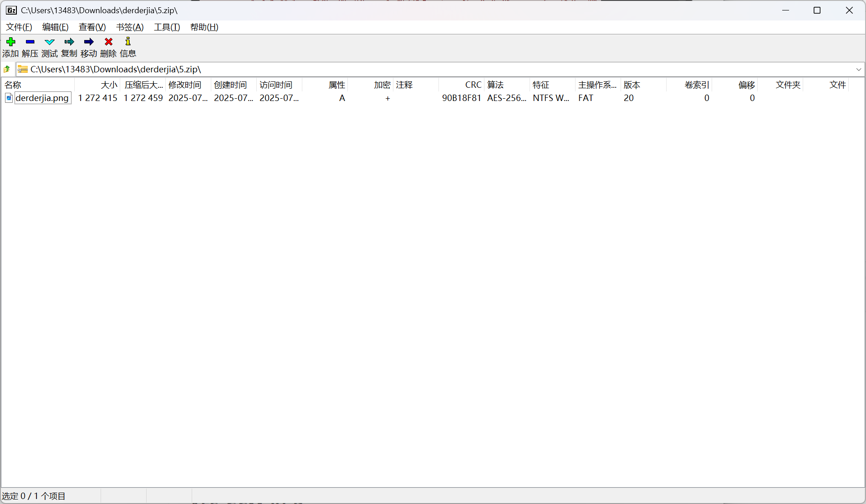Sort by the CRC column header
Screen dimensions: 866x504
pyautogui.click(x=461, y=85)
